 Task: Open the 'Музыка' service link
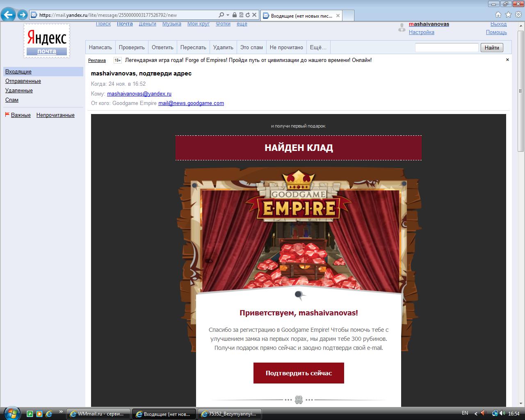click(x=172, y=24)
